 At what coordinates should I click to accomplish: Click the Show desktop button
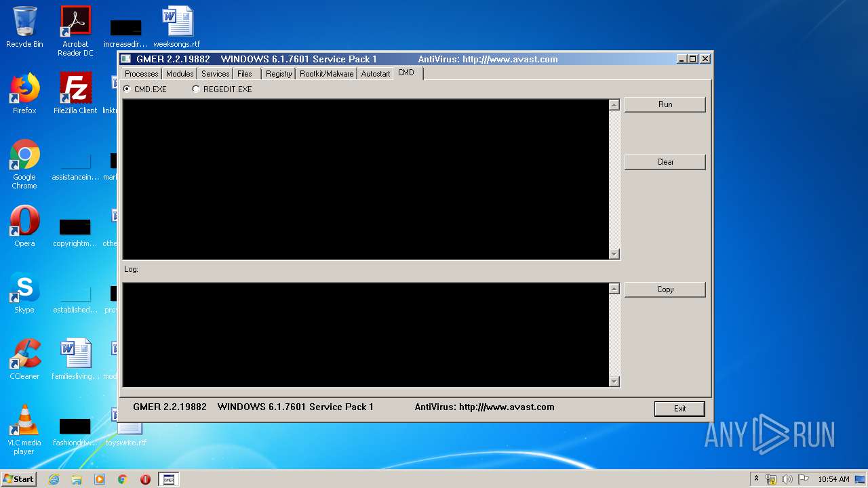tap(861, 479)
